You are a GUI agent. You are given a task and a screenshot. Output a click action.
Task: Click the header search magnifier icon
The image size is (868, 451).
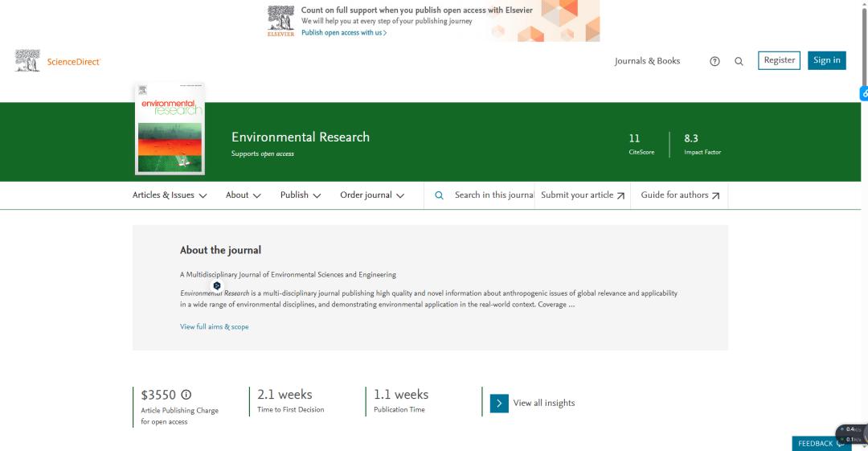click(739, 61)
